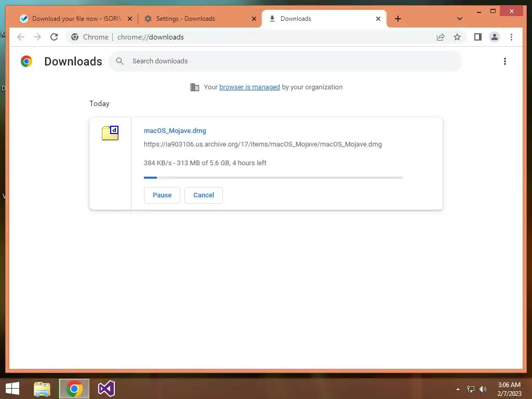This screenshot has height=399, width=532.
Task: Open the network tray icon
Action: coord(471,389)
